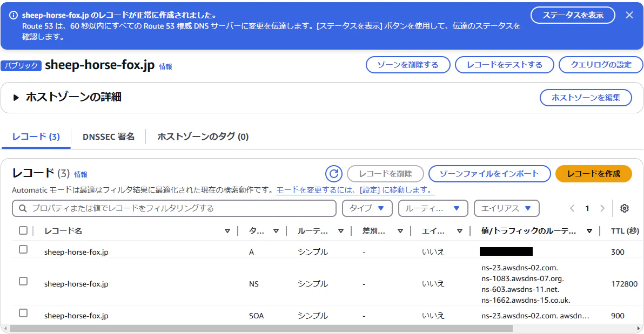
Task: Click ホストゾーンを編集 button
Action: [586, 98]
